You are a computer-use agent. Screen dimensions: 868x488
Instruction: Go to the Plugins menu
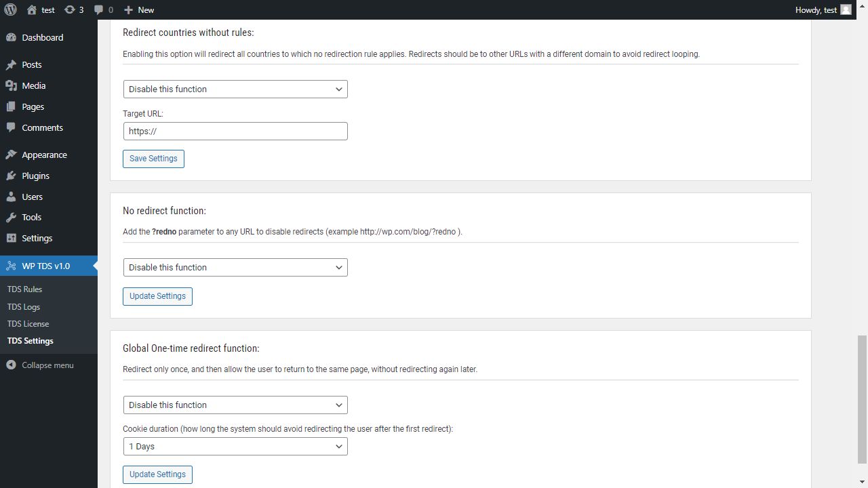(x=35, y=176)
